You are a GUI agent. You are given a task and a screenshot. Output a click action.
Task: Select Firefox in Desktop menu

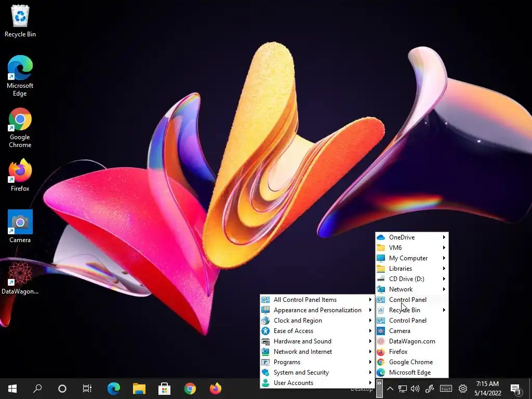pyautogui.click(x=412, y=352)
